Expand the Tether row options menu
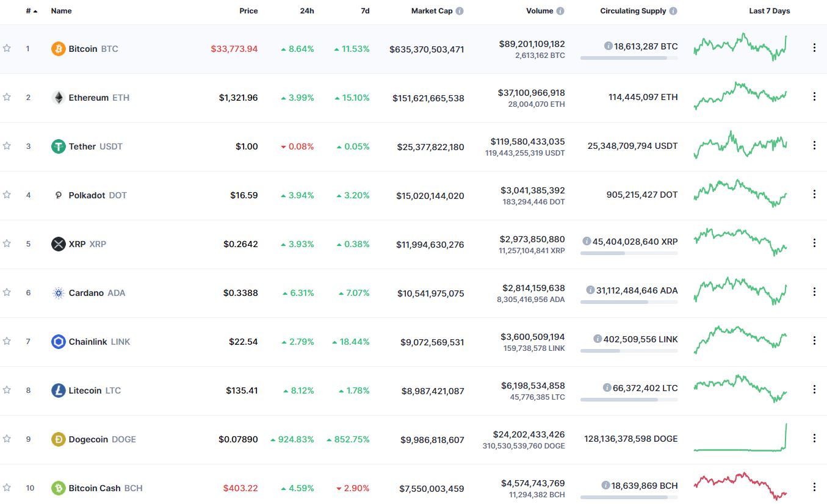The image size is (827, 504). pyautogui.click(x=814, y=145)
